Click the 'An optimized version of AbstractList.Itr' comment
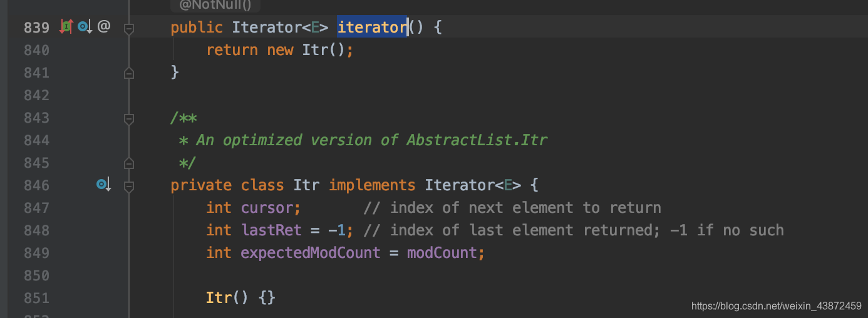868x318 pixels. pos(372,140)
